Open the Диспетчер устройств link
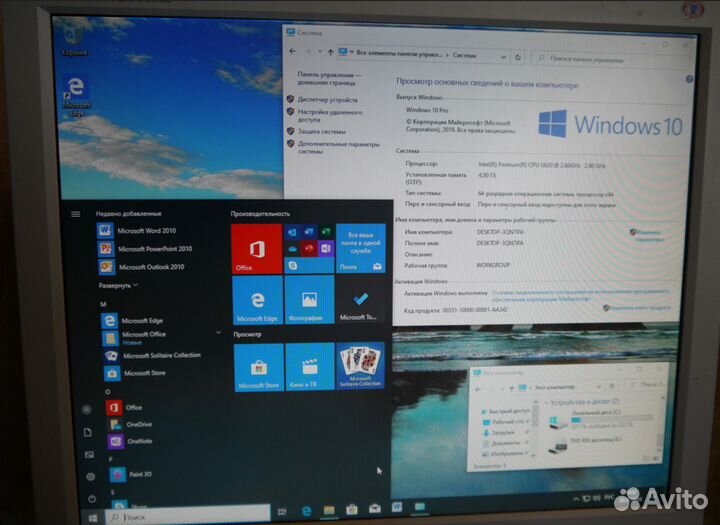This screenshot has width=720, height=525. tap(330, 99)
